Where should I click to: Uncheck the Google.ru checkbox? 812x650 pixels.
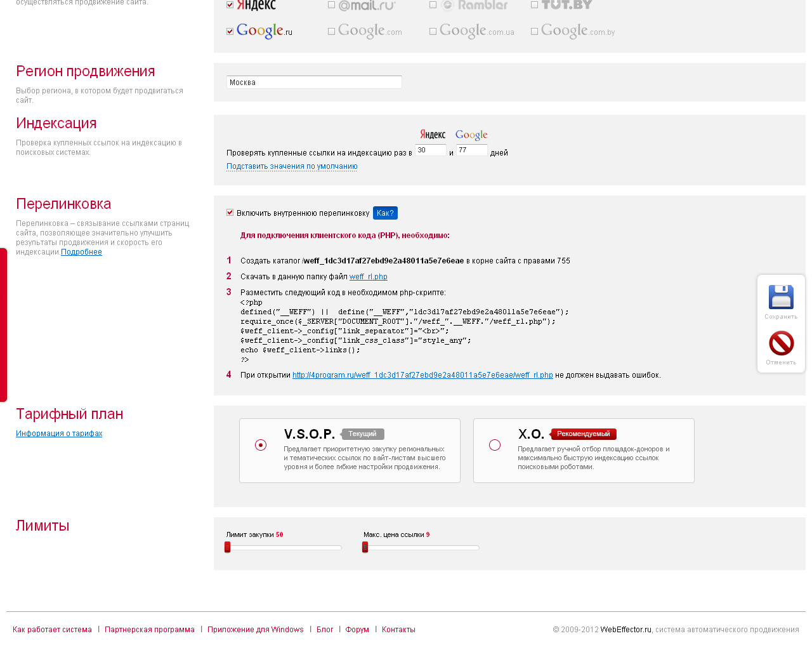pyautogui.click(x=230, y=31)
